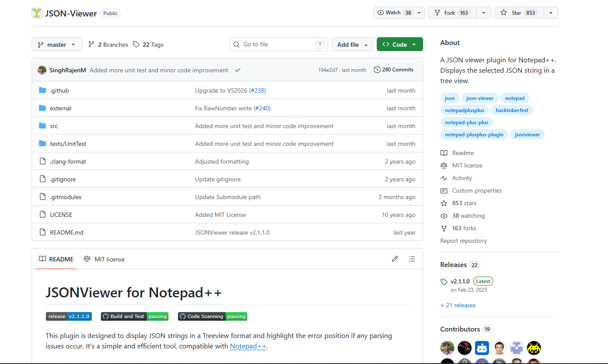Open the + 21 releases link

pos(458,305)
